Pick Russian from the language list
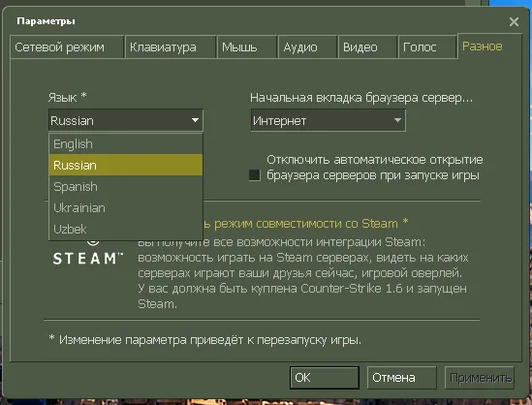532x405 pixels. pos(126,165)
